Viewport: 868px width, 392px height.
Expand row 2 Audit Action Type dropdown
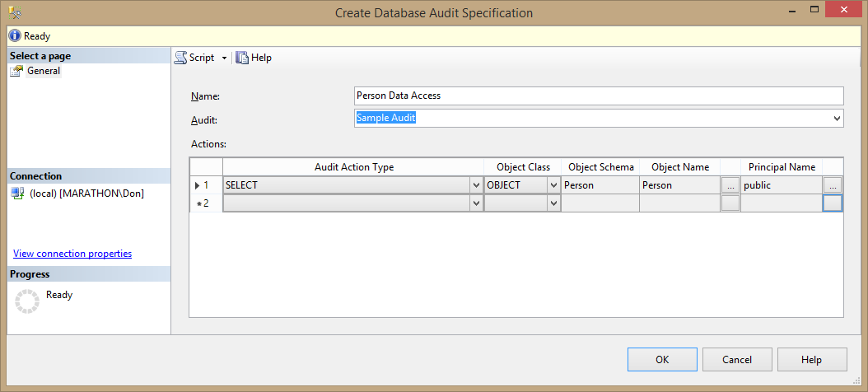[x=475, y=203]
